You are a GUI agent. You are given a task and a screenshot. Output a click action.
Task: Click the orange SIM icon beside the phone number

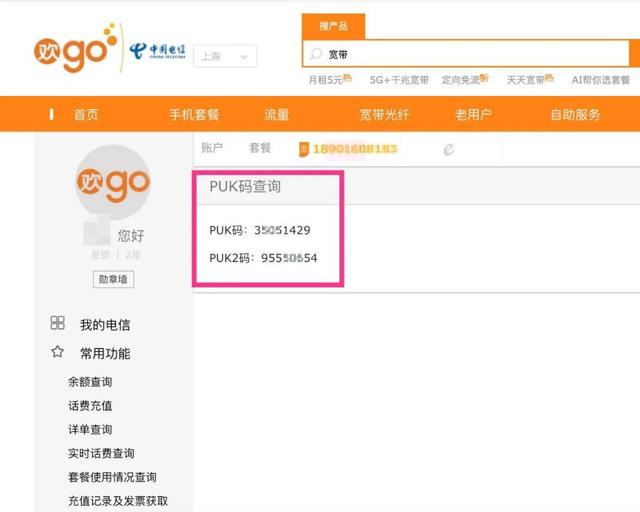(x=304, y=149)
